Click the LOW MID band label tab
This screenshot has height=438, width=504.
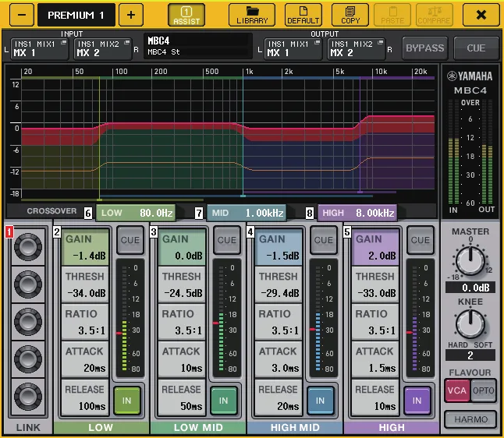198,427
